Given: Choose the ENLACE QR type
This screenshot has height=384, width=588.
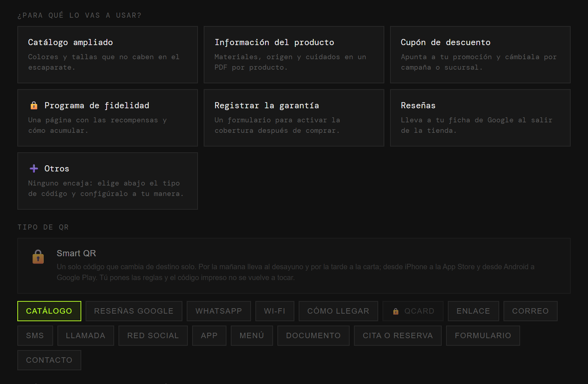Looking at the screenshot, I should 474,311.
